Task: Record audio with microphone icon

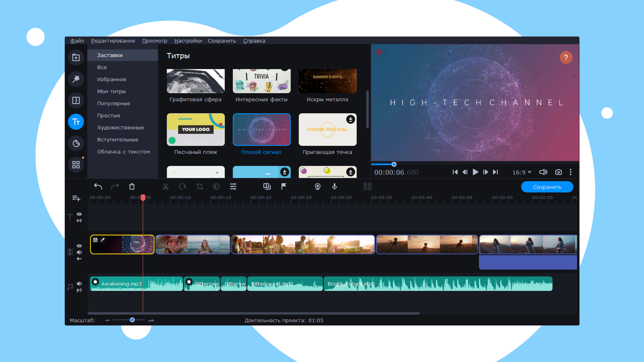Action: pos(334,186)
